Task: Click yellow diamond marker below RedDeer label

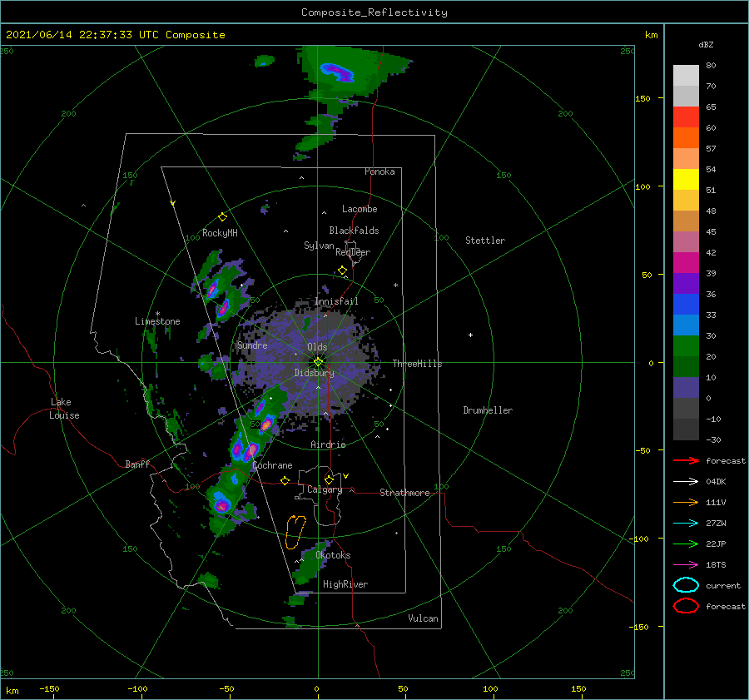Action: click(342, 271)
